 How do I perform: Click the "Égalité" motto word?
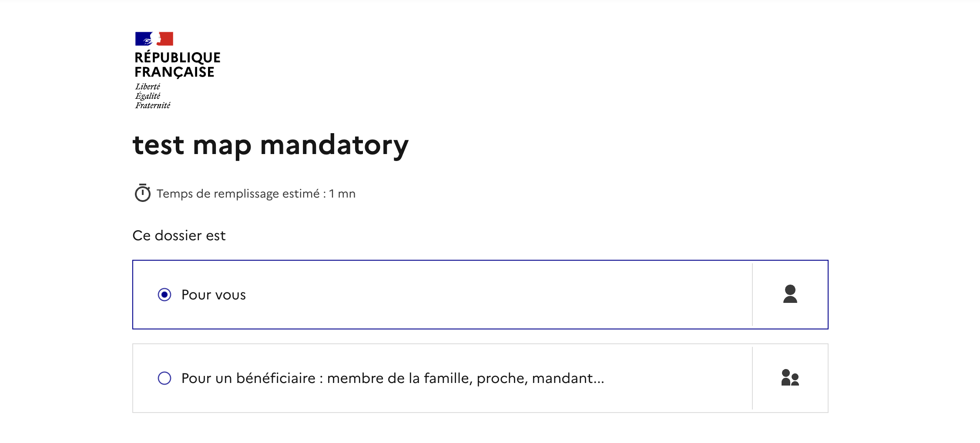click(148, 96)
